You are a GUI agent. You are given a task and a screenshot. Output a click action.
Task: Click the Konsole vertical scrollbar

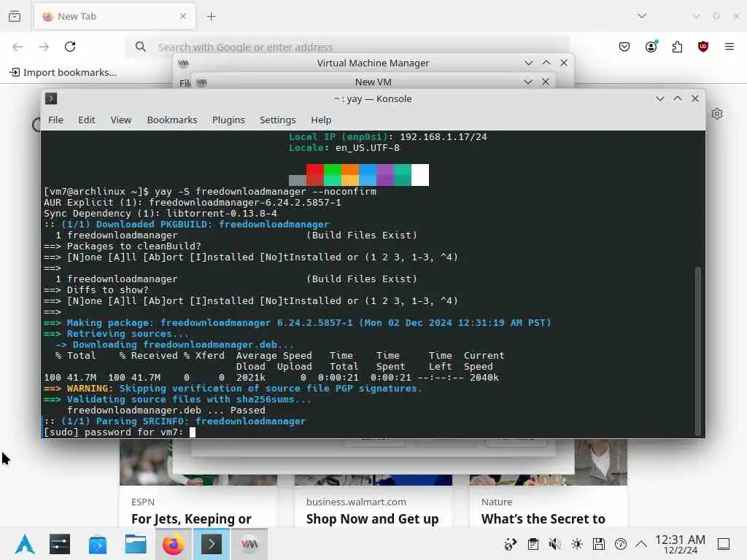698,351
